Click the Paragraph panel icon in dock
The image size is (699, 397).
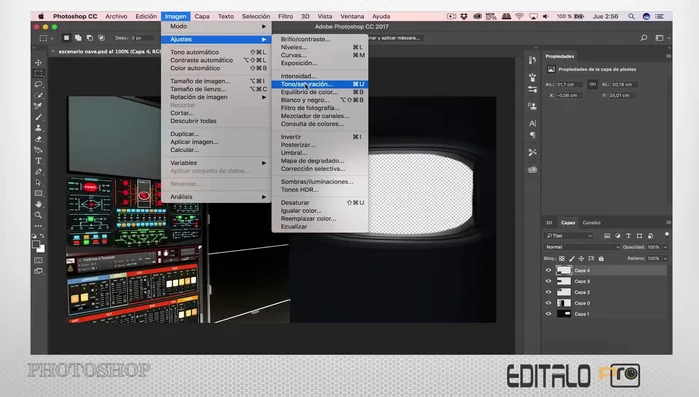(x=532, y=135)
